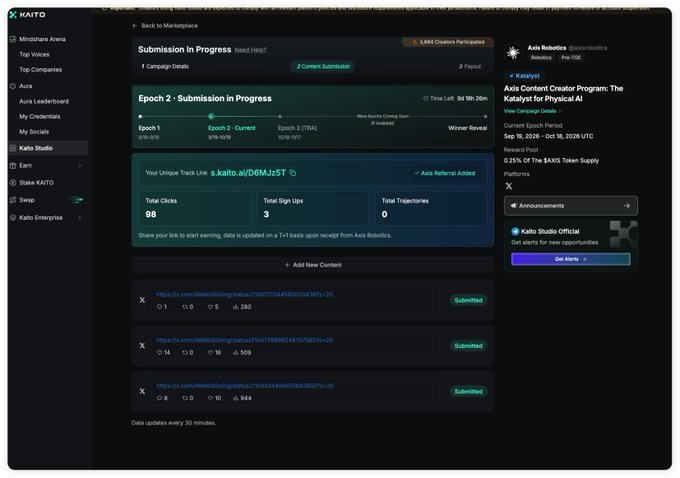680x478 pixels.
Task: Open the submitted post link with 280 views
Action: point(245,294)
